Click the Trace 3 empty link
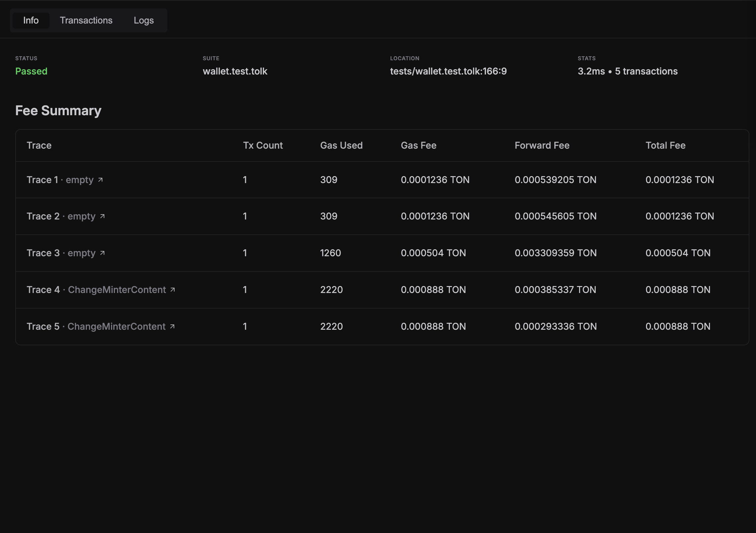This screenshot has width=756, height=533. pyautogui.click(x=81, y=253)
